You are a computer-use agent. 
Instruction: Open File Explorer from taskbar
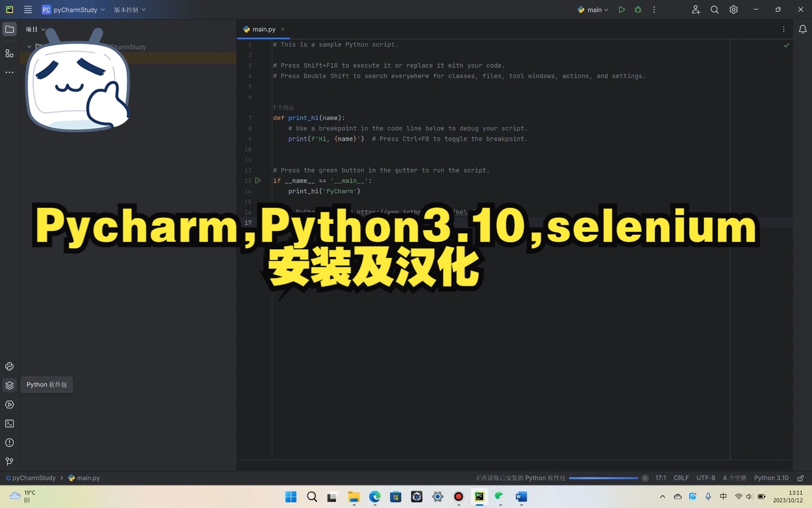tap(354, 497)
